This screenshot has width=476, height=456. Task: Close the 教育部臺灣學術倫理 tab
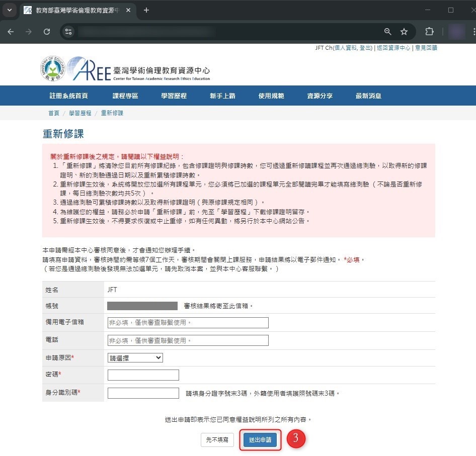(128, 10)
